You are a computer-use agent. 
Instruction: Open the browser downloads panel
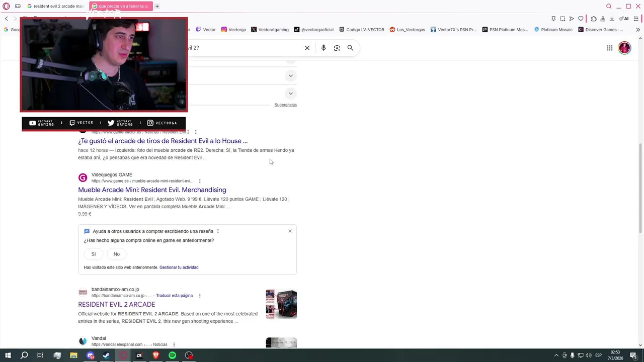(x=612, y=19)
